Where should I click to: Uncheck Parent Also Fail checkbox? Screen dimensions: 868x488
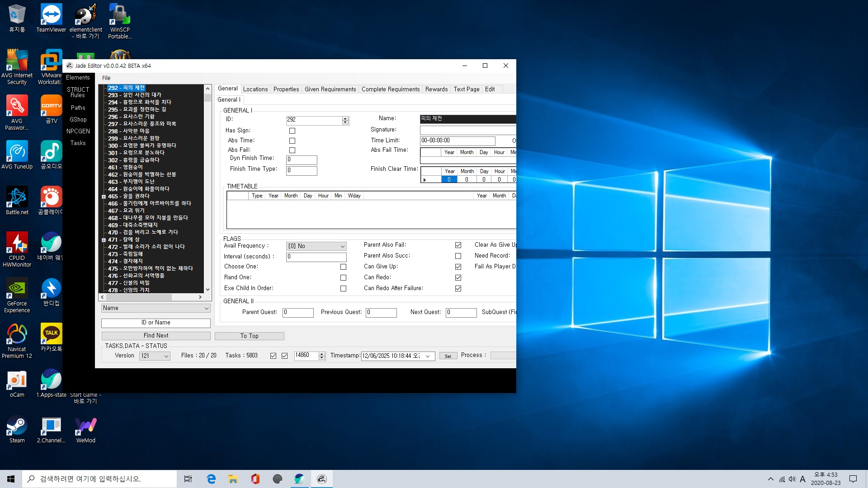click(x=458, y=245)
